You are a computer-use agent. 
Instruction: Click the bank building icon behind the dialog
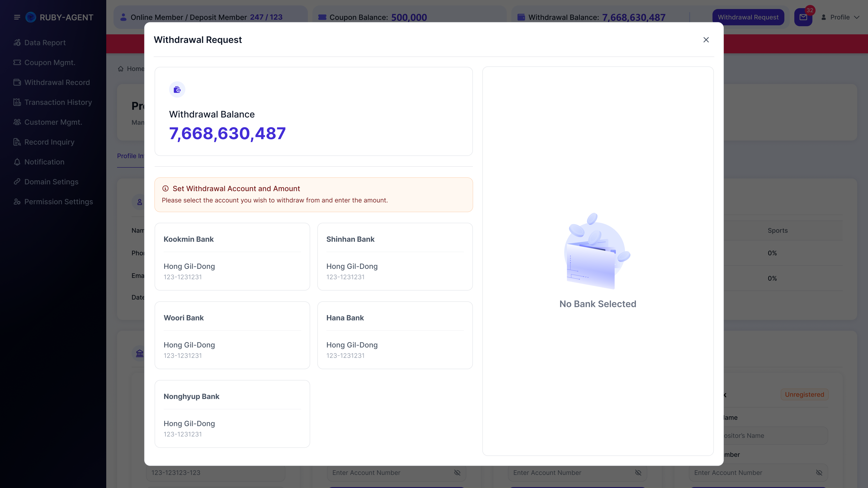pyautogui.click(x=139, y=353)
